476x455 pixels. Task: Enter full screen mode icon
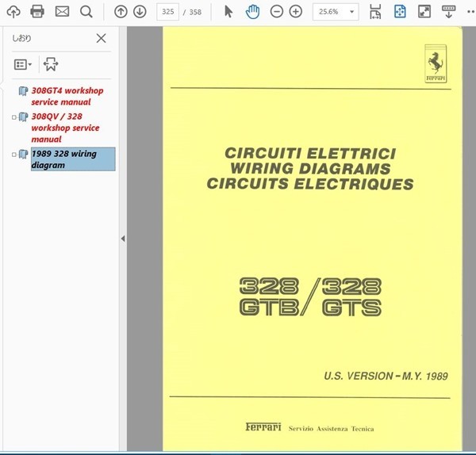tap(424, 12)
